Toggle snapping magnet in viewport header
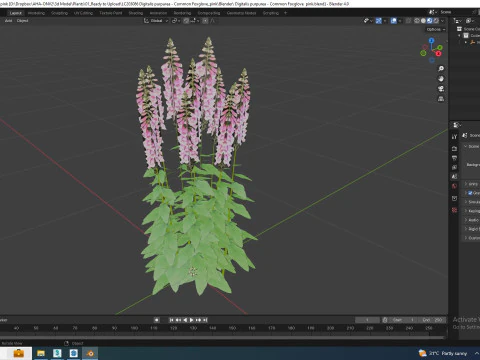Viewport: 480px width, 360px height. (x=186, y=21)
